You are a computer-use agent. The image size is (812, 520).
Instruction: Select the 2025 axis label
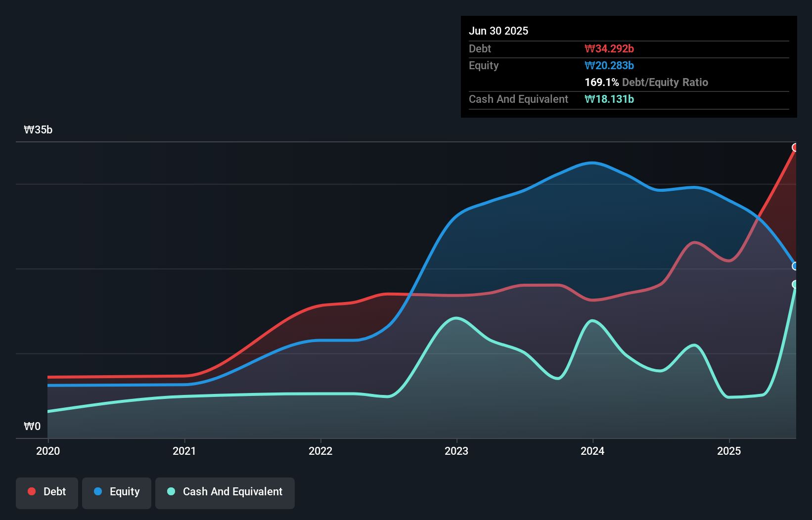click(729, 451)
